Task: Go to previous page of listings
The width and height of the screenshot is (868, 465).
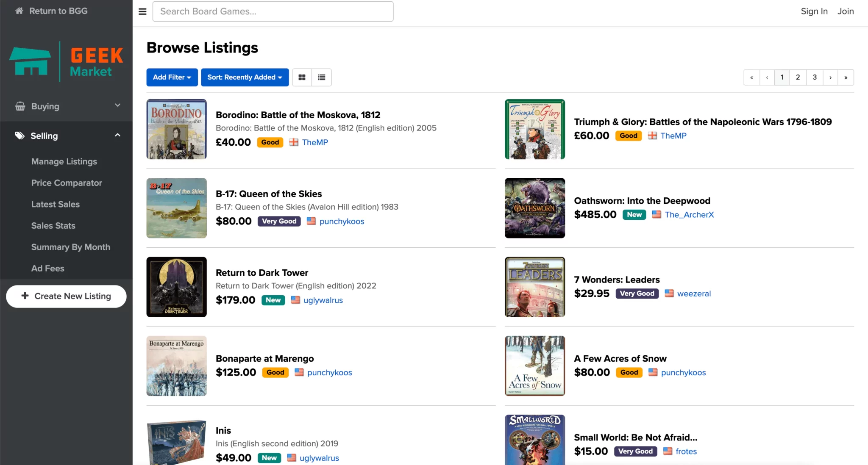Action: pyautogui.click(x=767, y=77)
